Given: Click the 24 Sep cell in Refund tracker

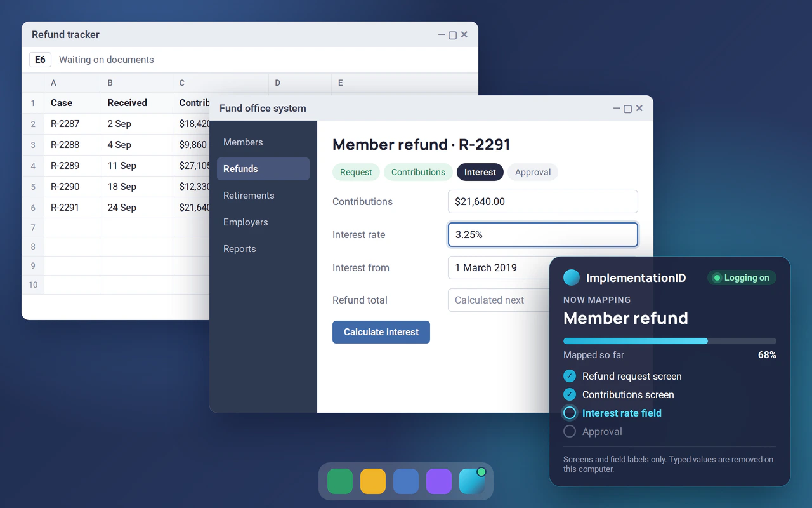Looking at the screenshot, I should click(137, 208).
